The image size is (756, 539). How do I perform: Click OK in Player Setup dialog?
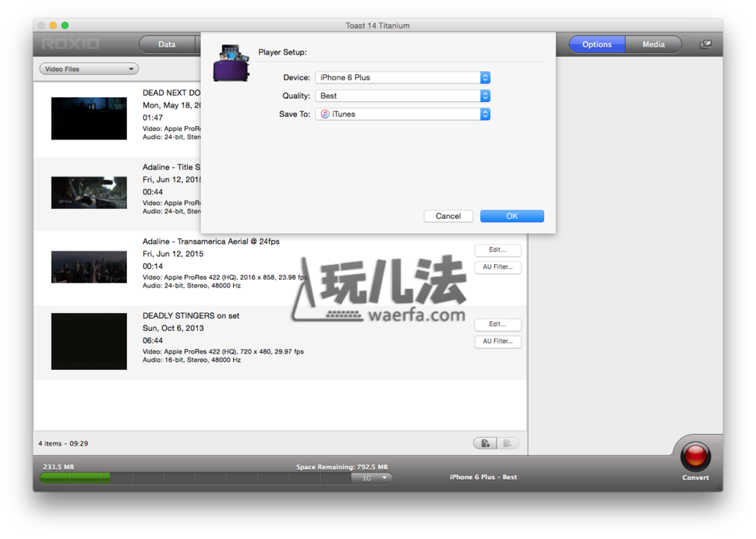point(511,217)
